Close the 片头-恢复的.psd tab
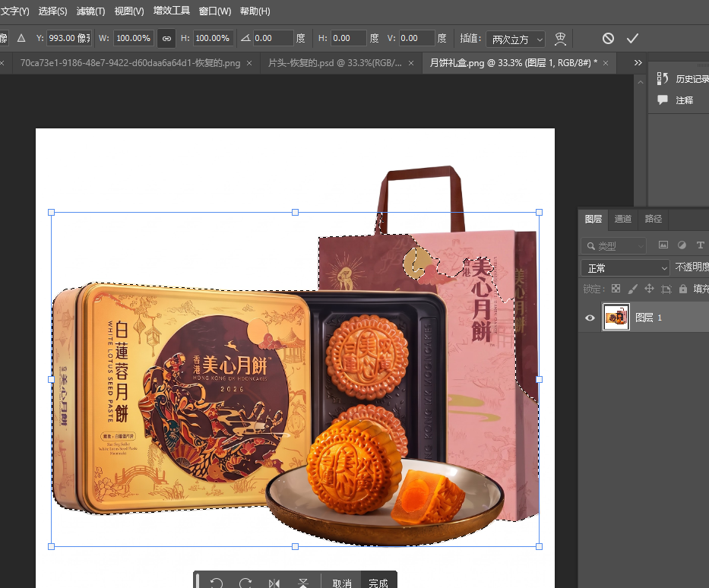 tap(411, 63)
